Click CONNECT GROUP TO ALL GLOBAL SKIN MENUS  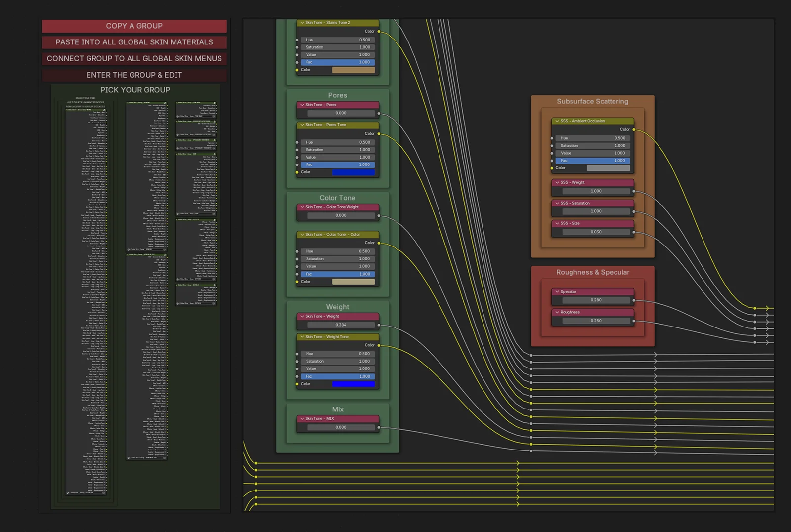coord(134,58)
